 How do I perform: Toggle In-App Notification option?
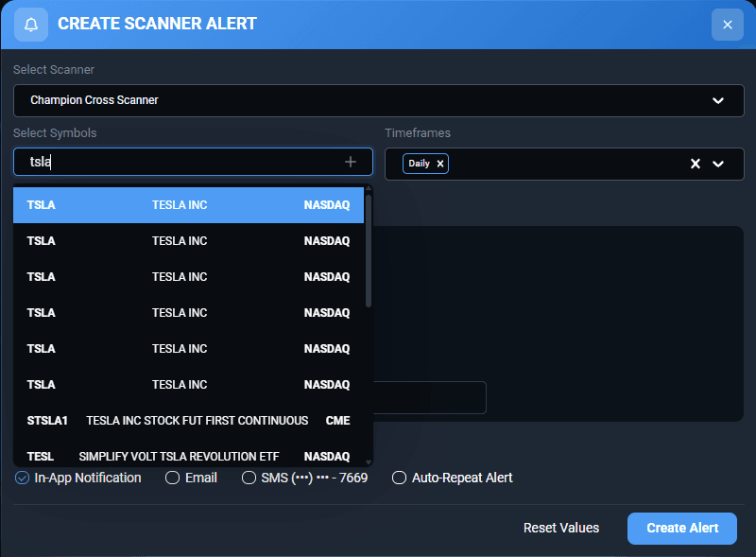pyautogui.click(x=78, y=478)
